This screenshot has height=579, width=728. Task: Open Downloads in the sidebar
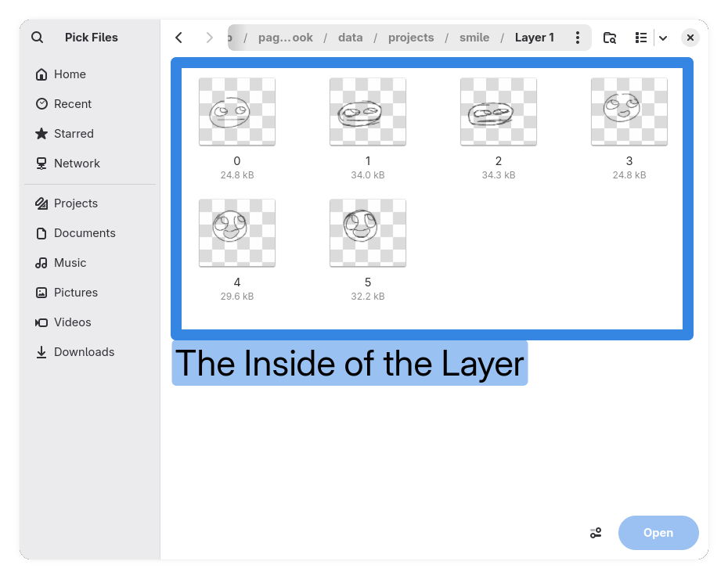90,351
